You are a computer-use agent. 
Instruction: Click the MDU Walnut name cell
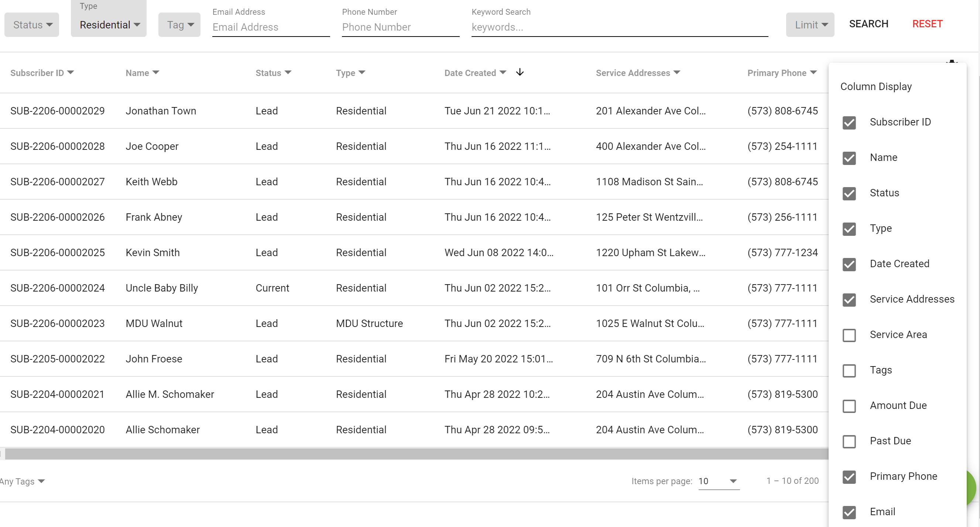154,323
